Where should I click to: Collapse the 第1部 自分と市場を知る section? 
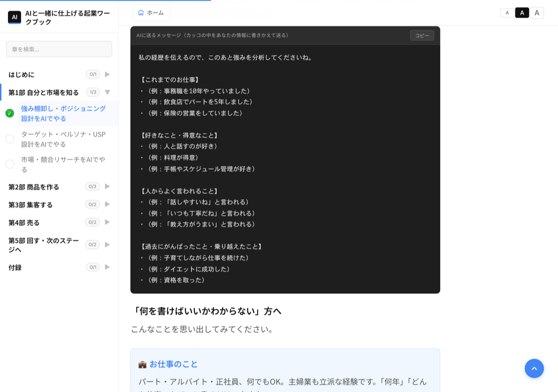pyautogui.click(x=107, y=92)
